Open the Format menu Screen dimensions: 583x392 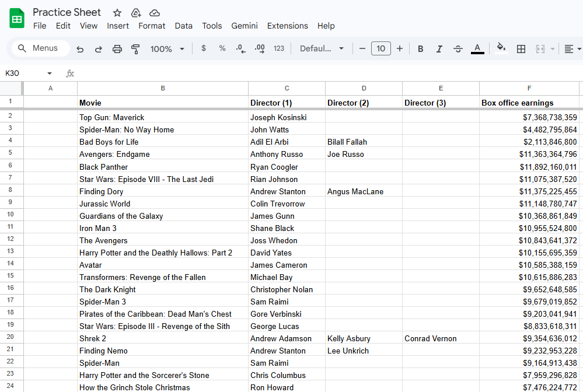click(152, 26)
